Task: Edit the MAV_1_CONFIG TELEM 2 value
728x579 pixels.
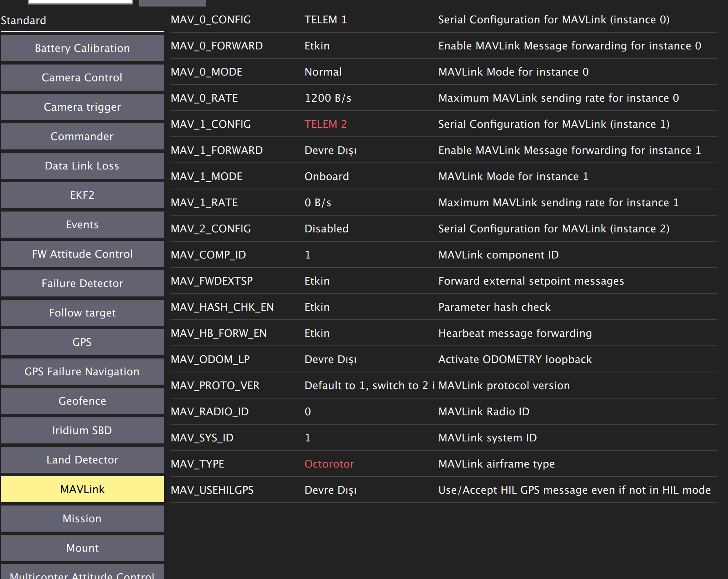Action: click(x=326, y=124)
